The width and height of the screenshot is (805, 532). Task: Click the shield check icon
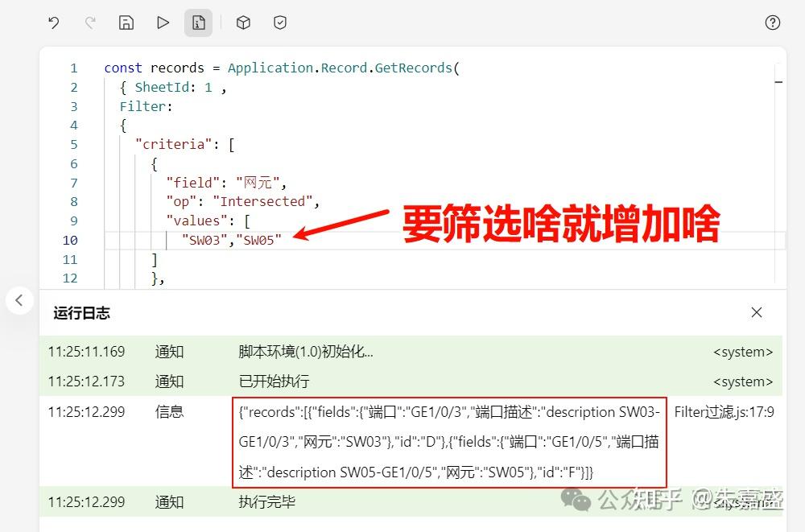pyautogui.click(x=280, y=23)
